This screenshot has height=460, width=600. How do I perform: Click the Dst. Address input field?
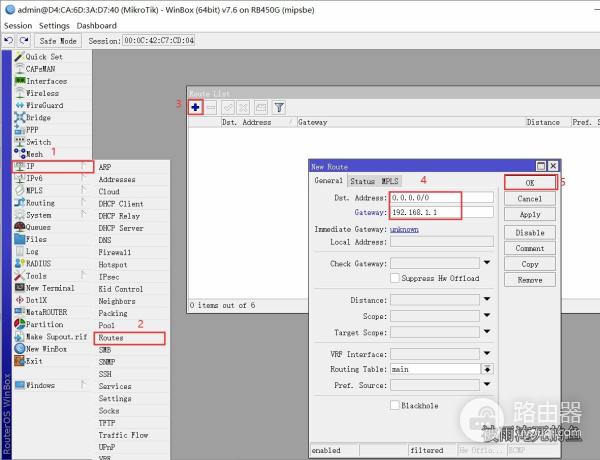point(442,198)
